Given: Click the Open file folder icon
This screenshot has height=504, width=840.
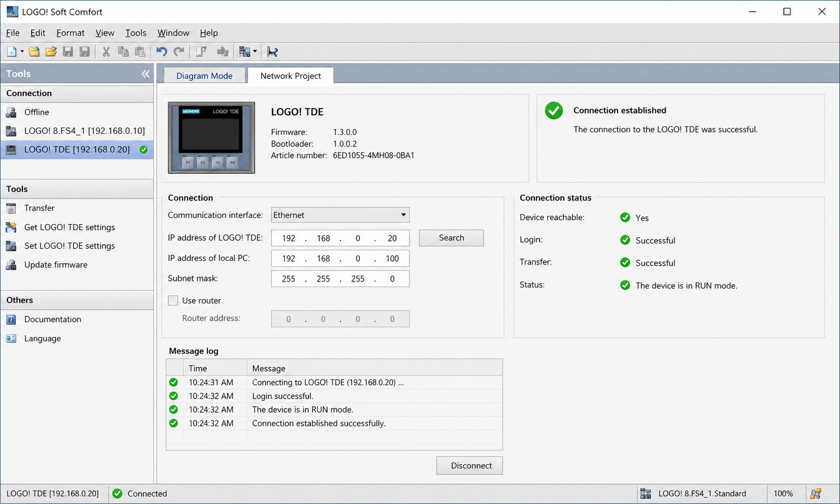Looking at the screenshot, I should [51, 51].
